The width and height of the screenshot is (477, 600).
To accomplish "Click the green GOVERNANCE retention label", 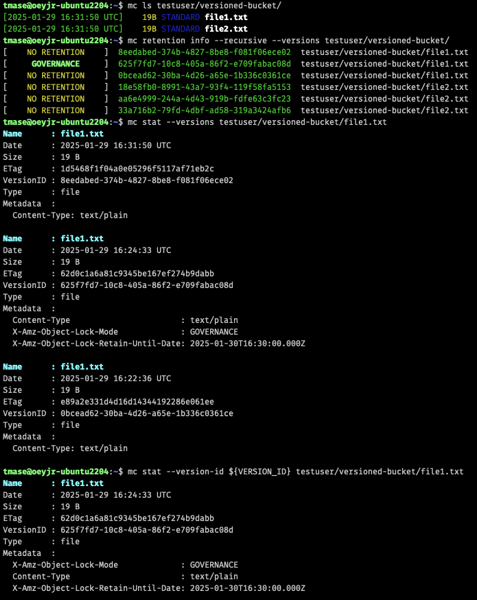I will coord(55,64).
